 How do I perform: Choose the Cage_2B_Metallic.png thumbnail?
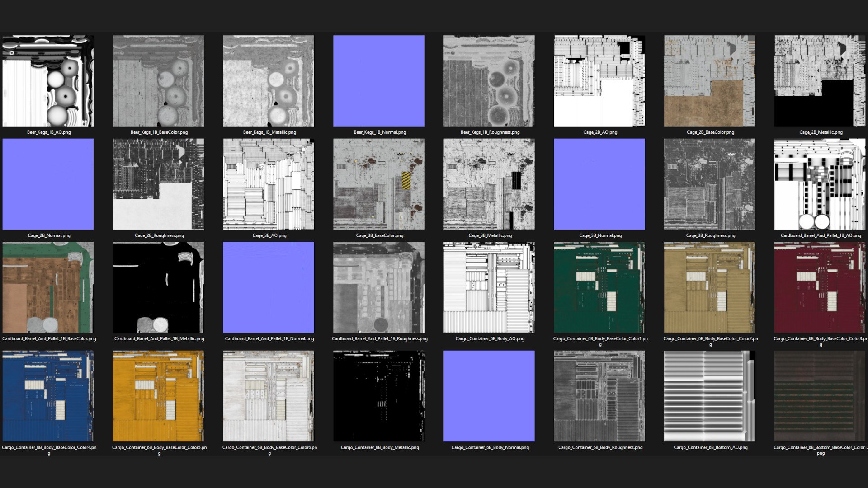click(820, 81)
